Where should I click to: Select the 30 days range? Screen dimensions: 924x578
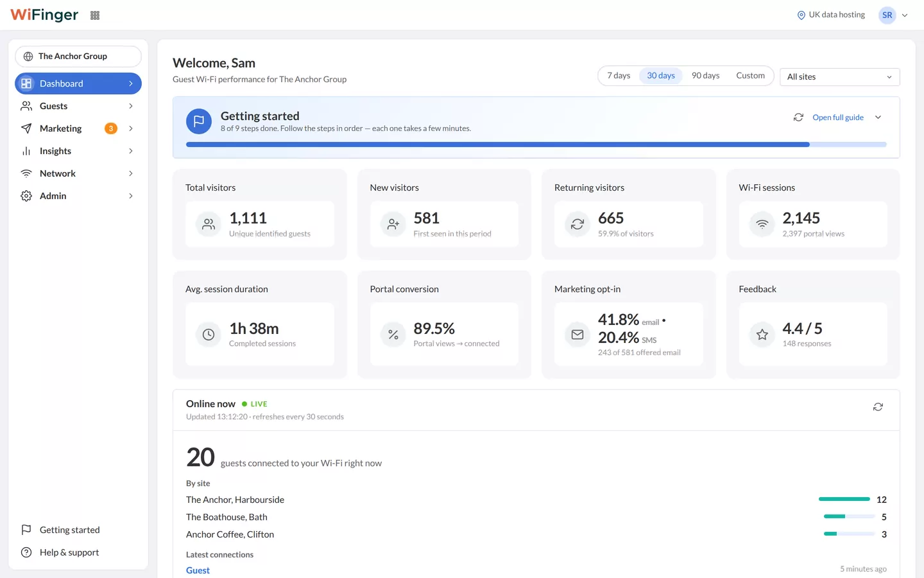[x=661, y=76]
